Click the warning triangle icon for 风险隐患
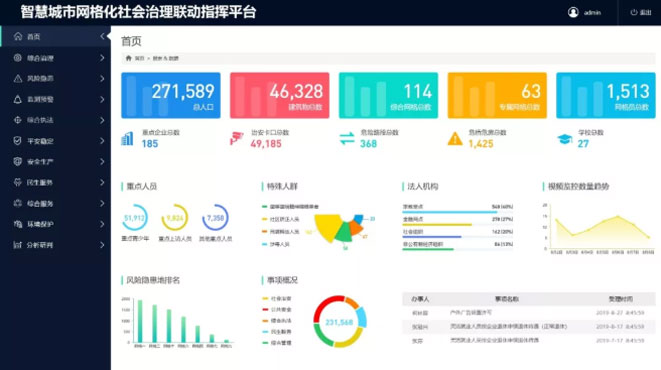661x370 pixels. click(x=18, y=78)
